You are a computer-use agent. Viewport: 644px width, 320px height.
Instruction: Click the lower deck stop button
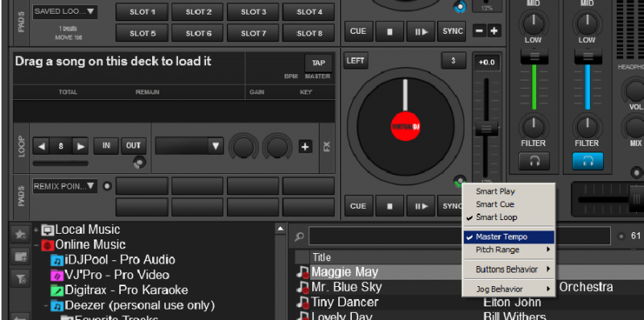point(390,206)
